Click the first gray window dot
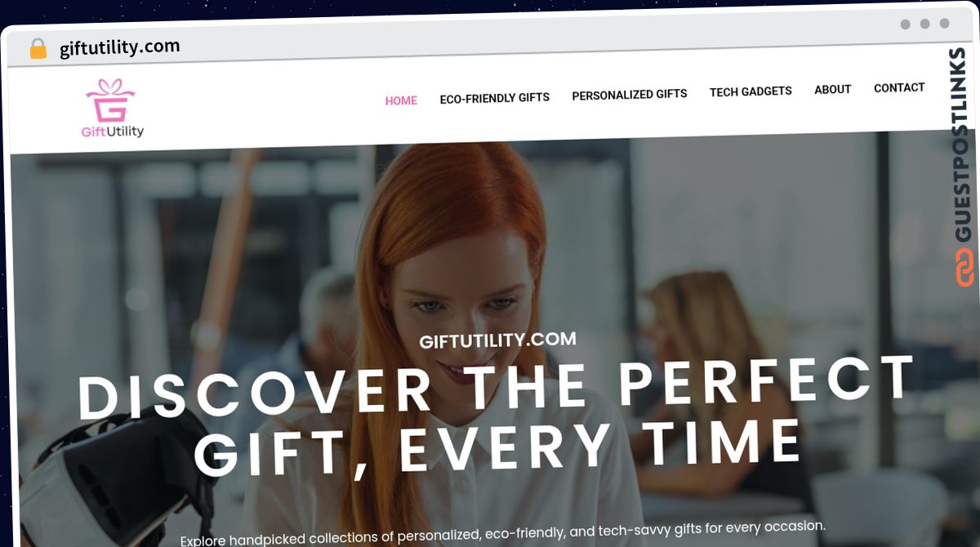This screenshot has height=547, width=980. [x=905, y=24]
